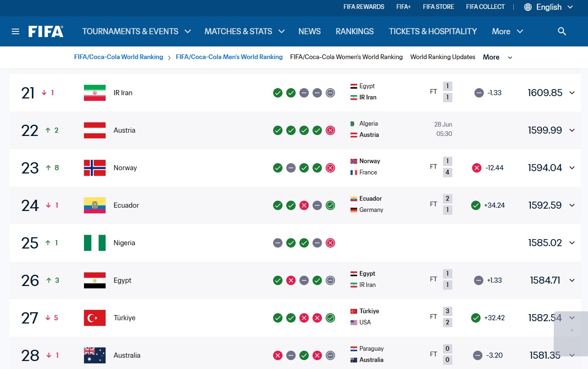Open the FIFA Collect link
This screenshot has width=588, height=369.
485,7
